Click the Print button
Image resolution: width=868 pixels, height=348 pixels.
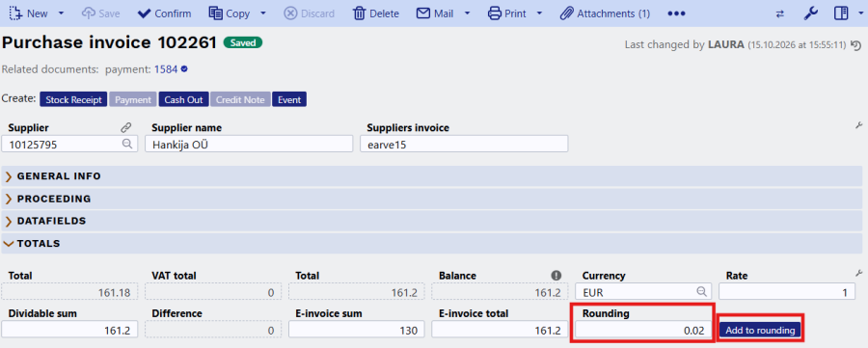(507, 13)
